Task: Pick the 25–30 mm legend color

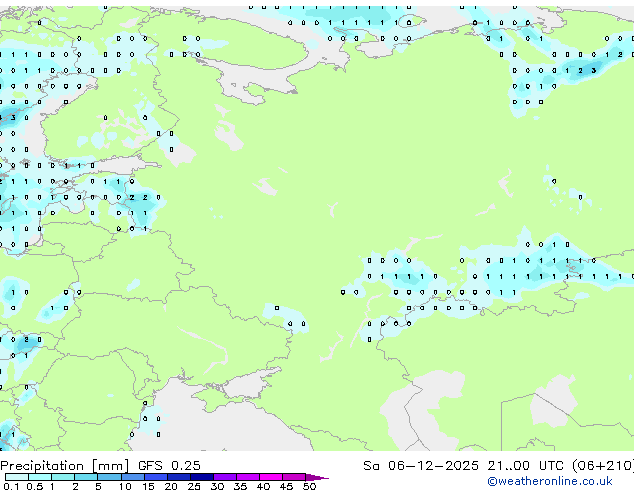Action: click(201, 477)
